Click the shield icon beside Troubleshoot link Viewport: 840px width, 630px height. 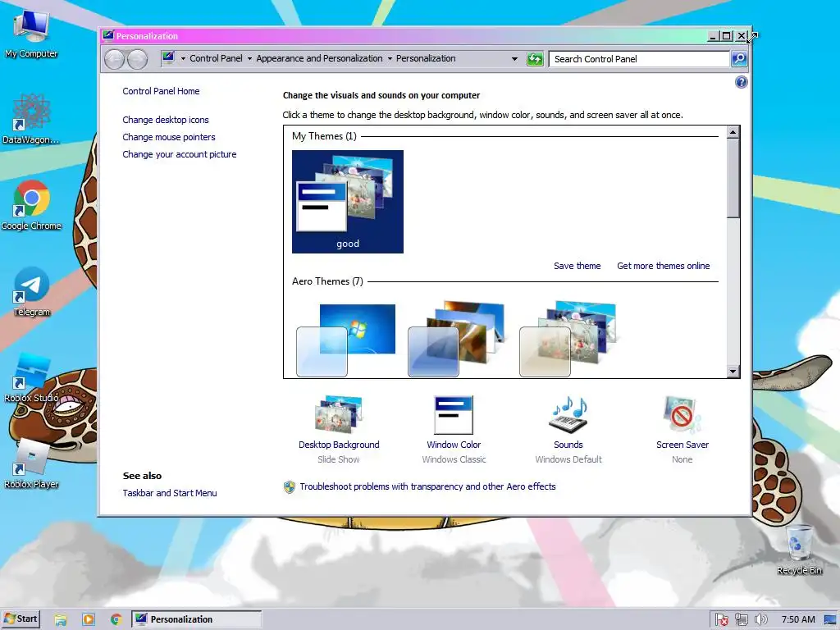(290, 487)
